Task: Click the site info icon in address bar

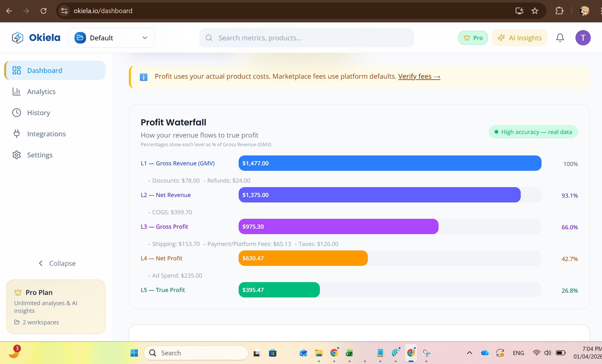Action: (64, 11)
